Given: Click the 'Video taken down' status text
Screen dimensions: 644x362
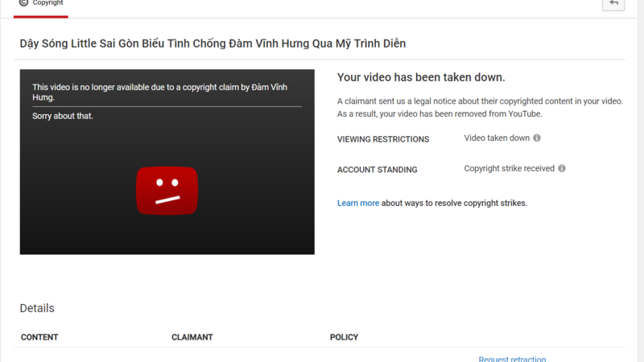Looking at the screenshot, I should coord(497,138).
